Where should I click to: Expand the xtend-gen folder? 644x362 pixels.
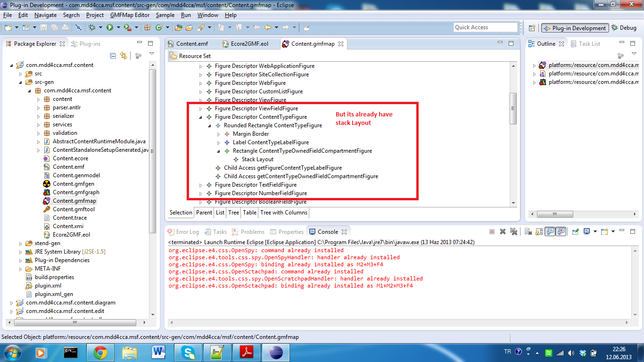20,243
